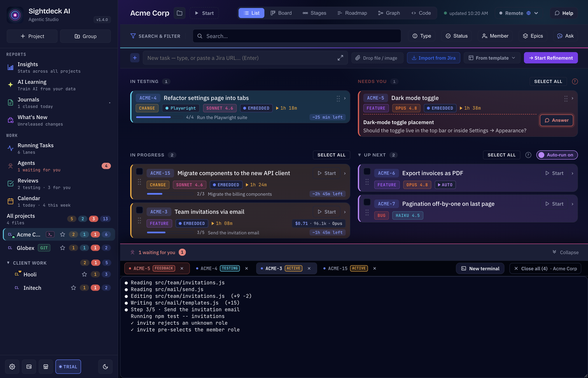Check the ACME-7 task checkbox
588x378 pixels.
367,202
